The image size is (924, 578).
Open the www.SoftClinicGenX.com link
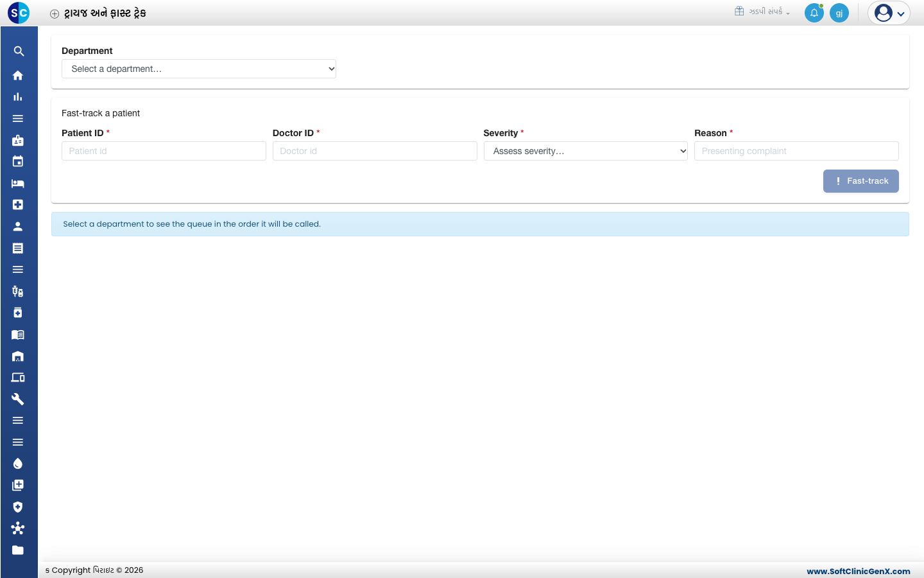[x=859, y=571]
